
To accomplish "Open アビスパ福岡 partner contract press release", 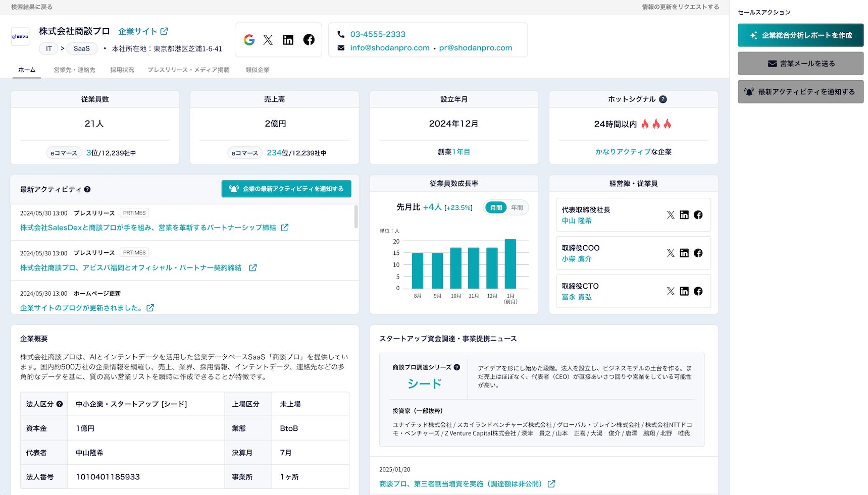I will tap(131, 267).
